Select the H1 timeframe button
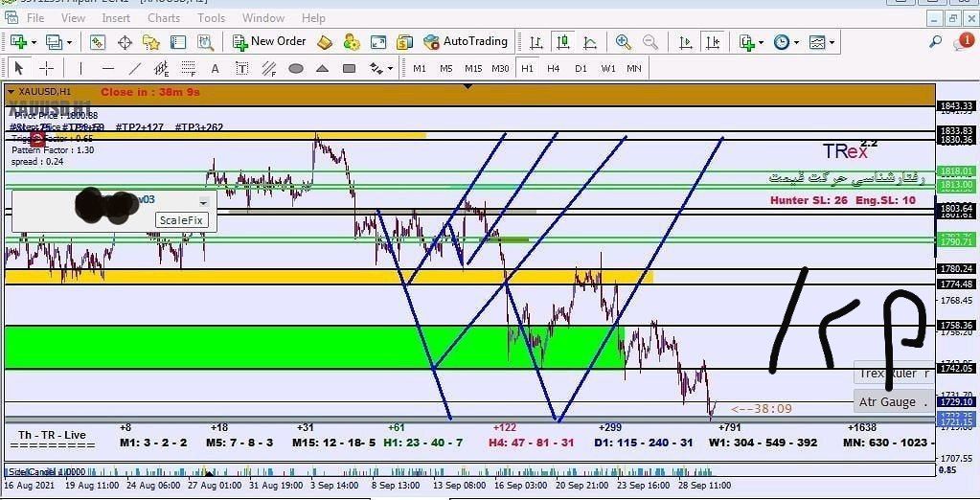980x500 pixels. 527,68
